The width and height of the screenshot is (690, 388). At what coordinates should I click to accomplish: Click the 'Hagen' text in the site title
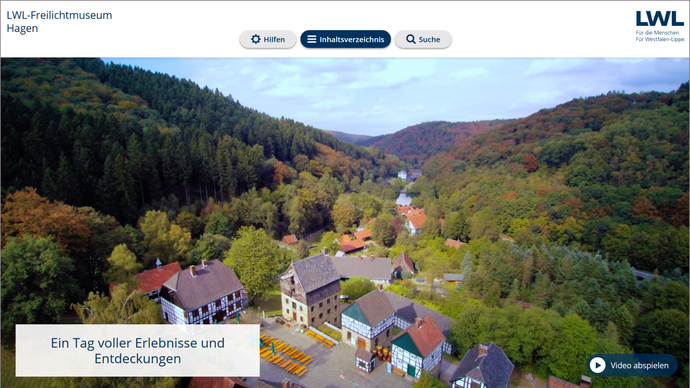point(22,28)
